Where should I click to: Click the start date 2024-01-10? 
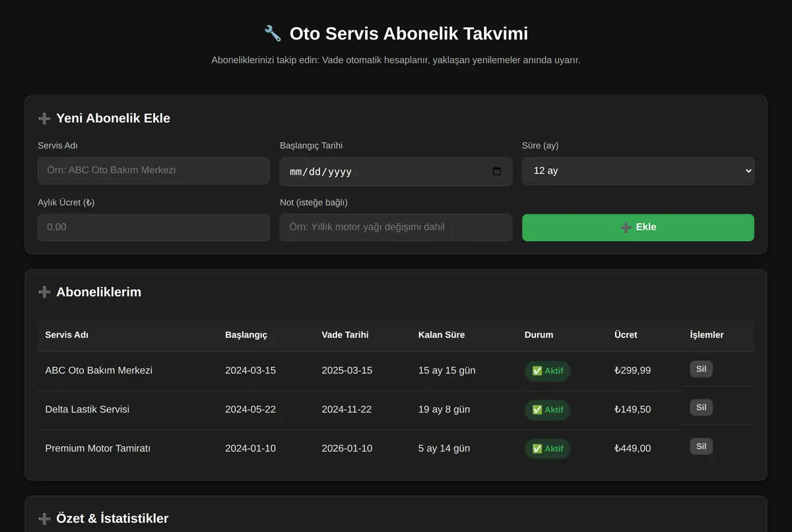250,448
